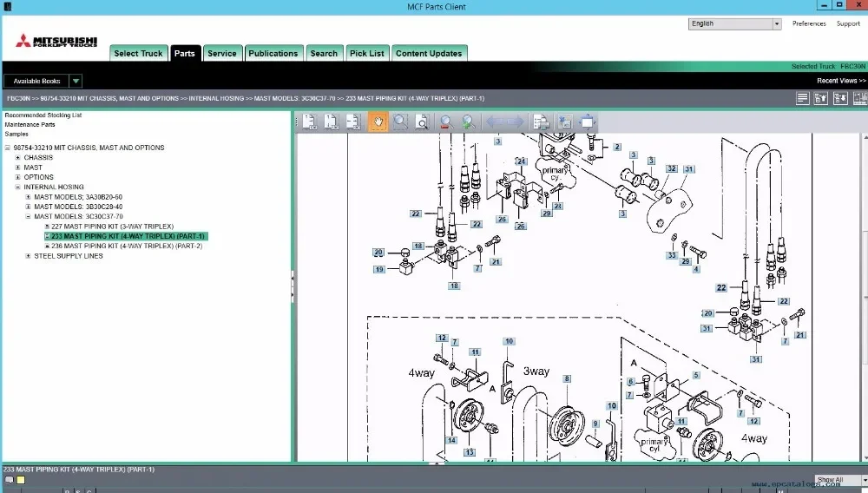Switch to the Select Truck tab
Image resolution: width=868 pixels, height=493 pixels.
click(138, 53)
